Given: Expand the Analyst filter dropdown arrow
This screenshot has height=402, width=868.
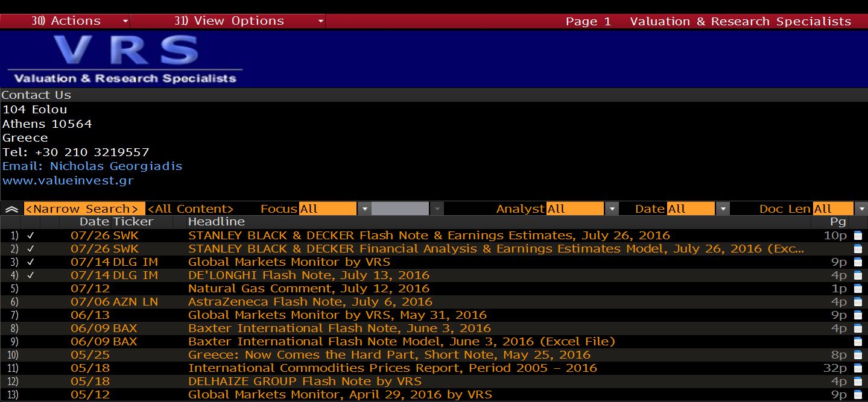Looking at the screenshot, I should click(612, 209).
